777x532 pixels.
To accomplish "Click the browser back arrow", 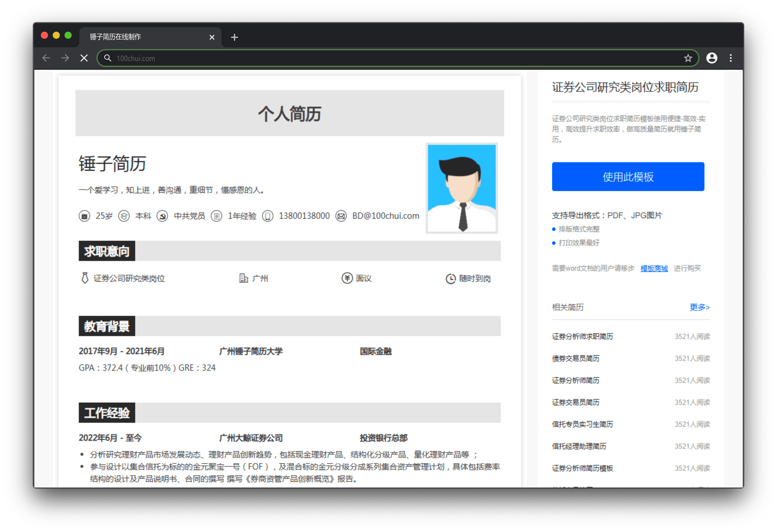I will tap(46, 58).
